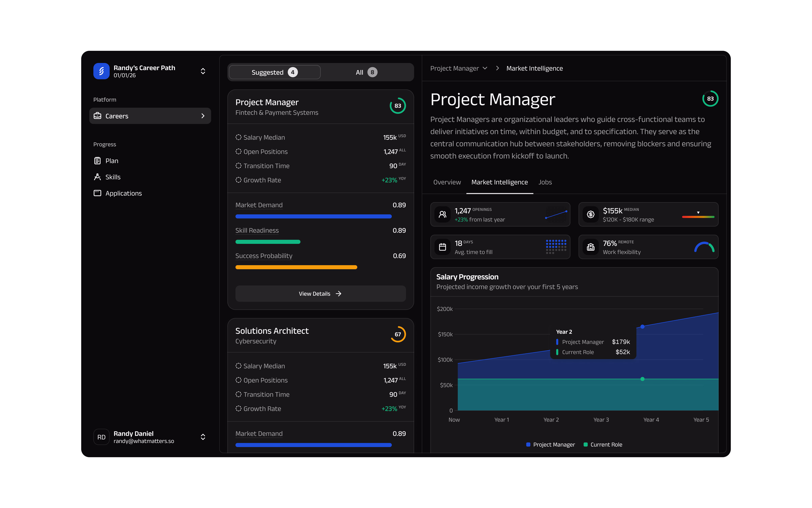Click the Skill Readiness label

[257, 230]
